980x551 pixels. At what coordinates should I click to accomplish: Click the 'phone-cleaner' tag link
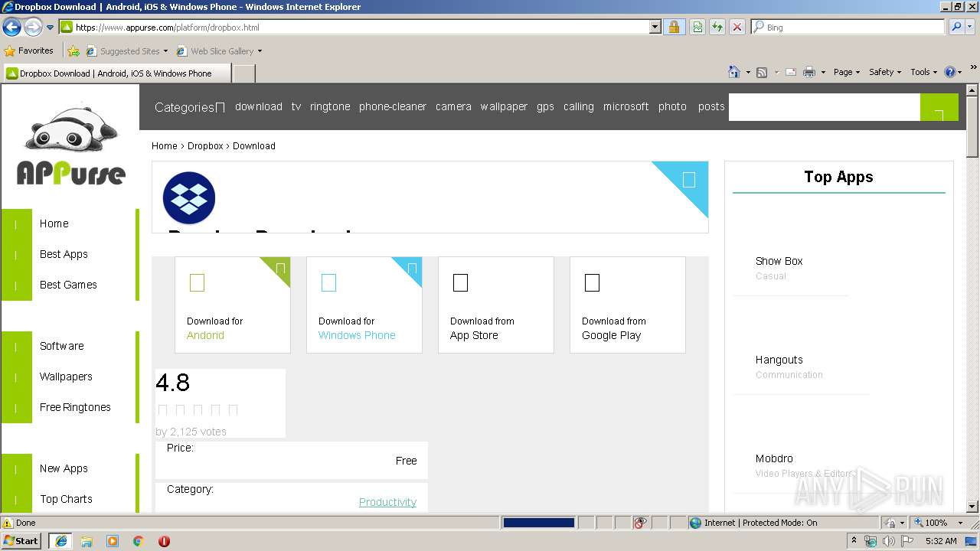[393, 106]
